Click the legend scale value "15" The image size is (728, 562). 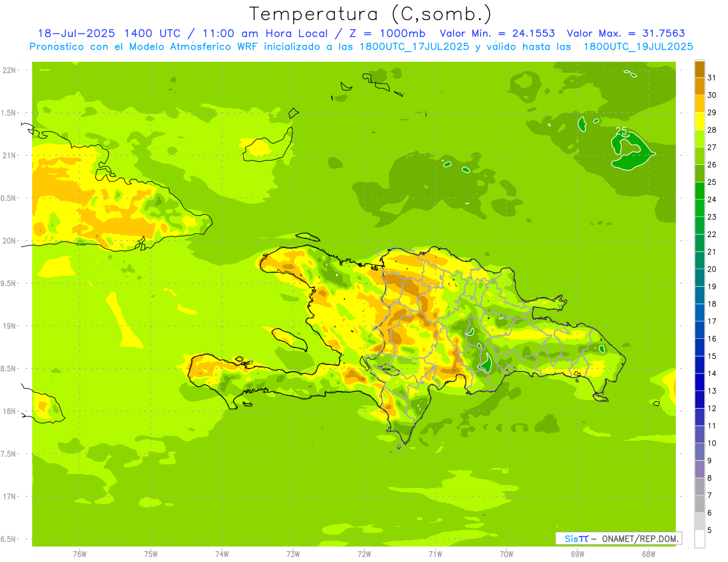[712, 356]
